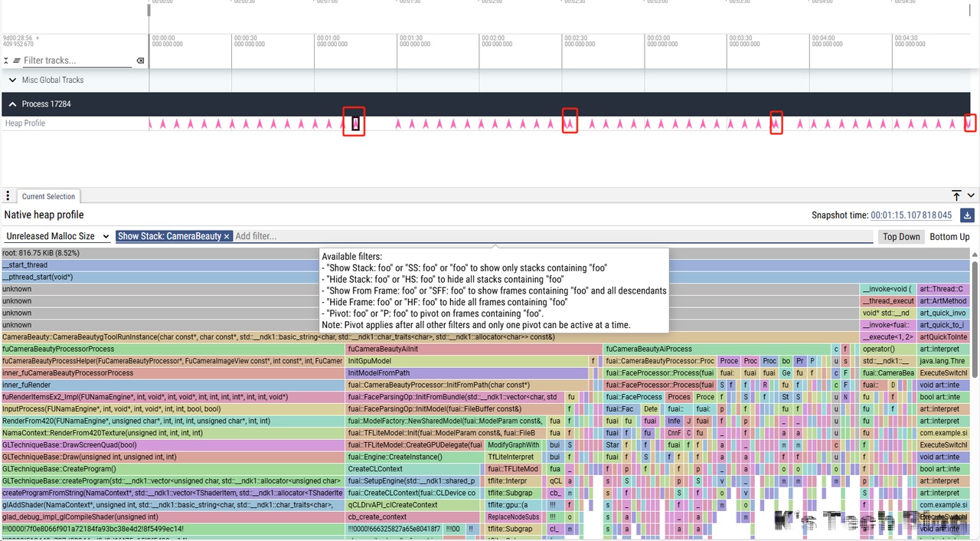Select the Current Selection tab
Viewport: 980px width, 541px height.
[48, 196]
